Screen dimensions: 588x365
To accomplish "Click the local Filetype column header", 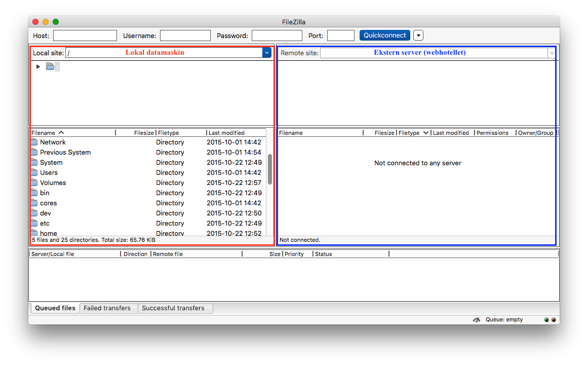I will [181, 133].
